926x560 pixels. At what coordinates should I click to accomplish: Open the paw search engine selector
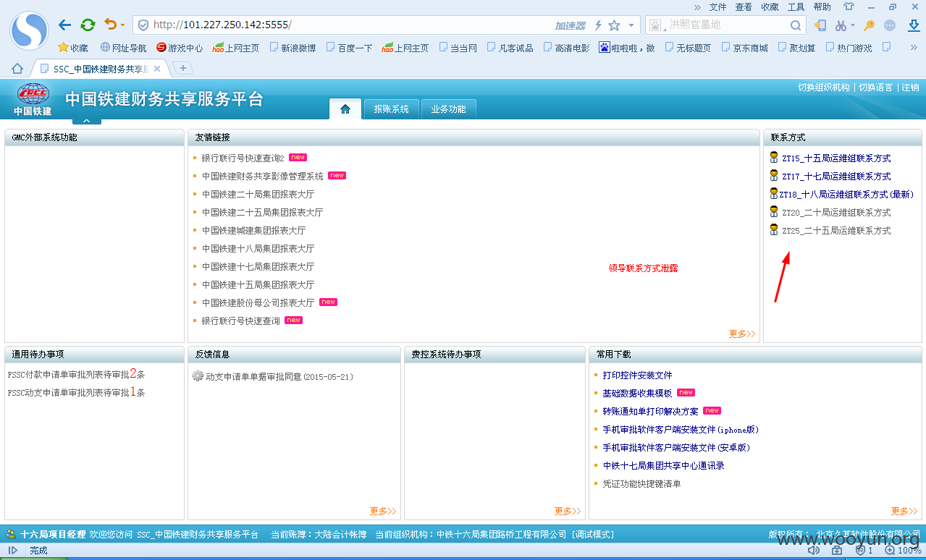(655, 25)
